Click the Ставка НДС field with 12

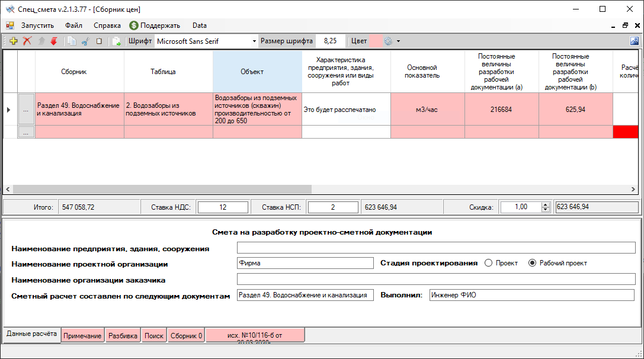223,207
